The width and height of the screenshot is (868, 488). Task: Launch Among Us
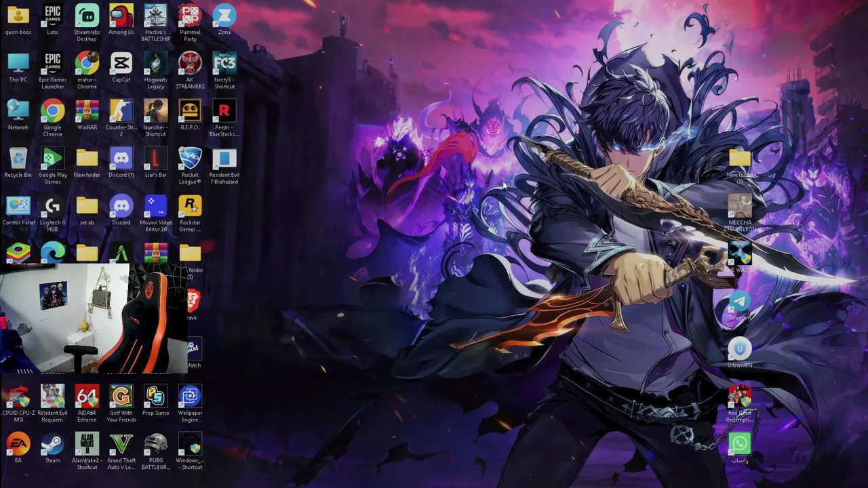coord(121,20)
